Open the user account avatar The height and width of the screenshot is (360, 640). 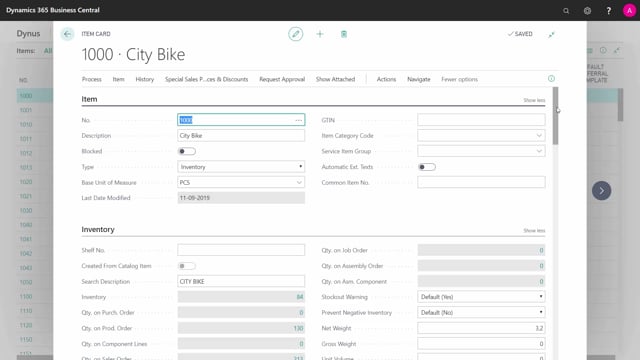point(629,11)
